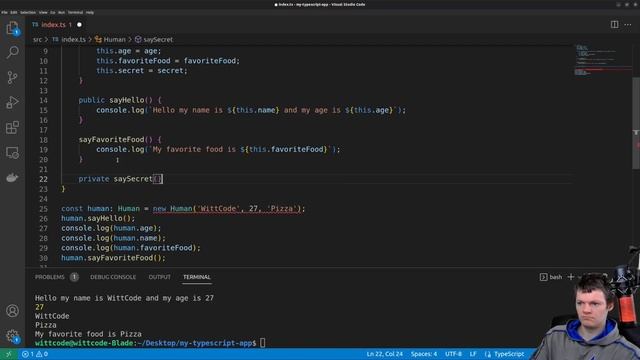
Task: Open the editor More Actions menu
Action: click(x=628, y=24)
